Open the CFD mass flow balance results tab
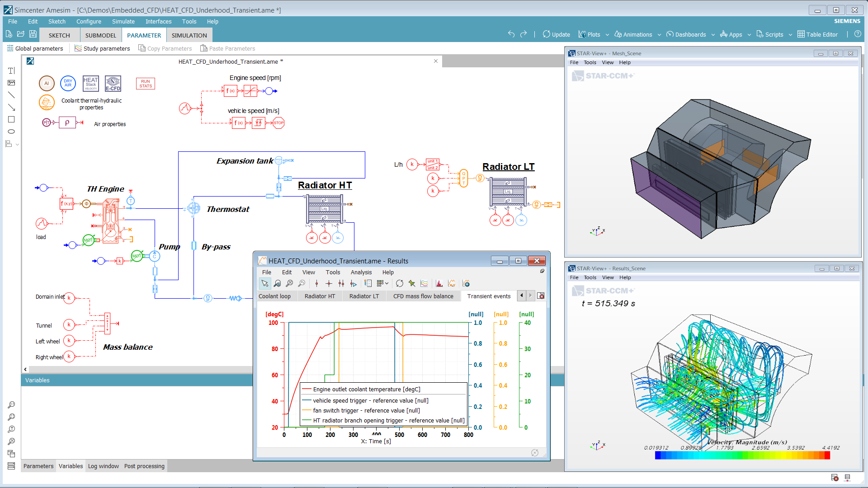 (x=423, y=296)
